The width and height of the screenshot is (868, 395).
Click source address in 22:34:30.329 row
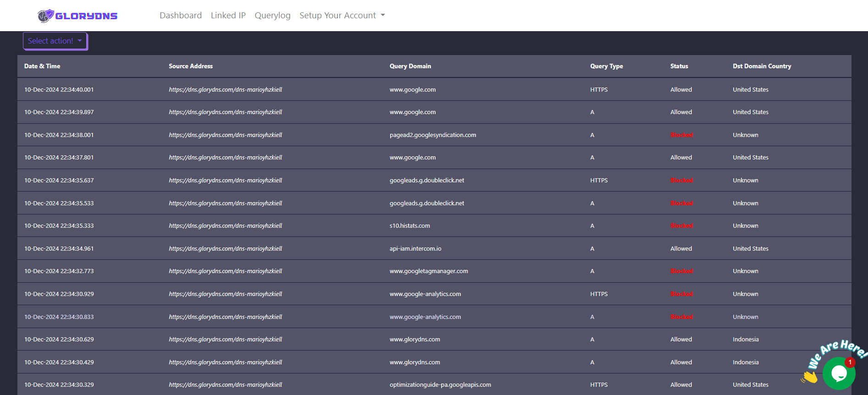pos(225,385)
